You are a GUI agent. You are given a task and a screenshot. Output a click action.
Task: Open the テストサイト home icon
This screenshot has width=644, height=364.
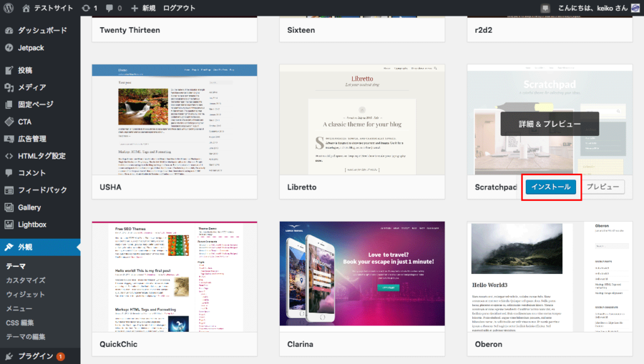pyautogui.click(x=26, y=8)
